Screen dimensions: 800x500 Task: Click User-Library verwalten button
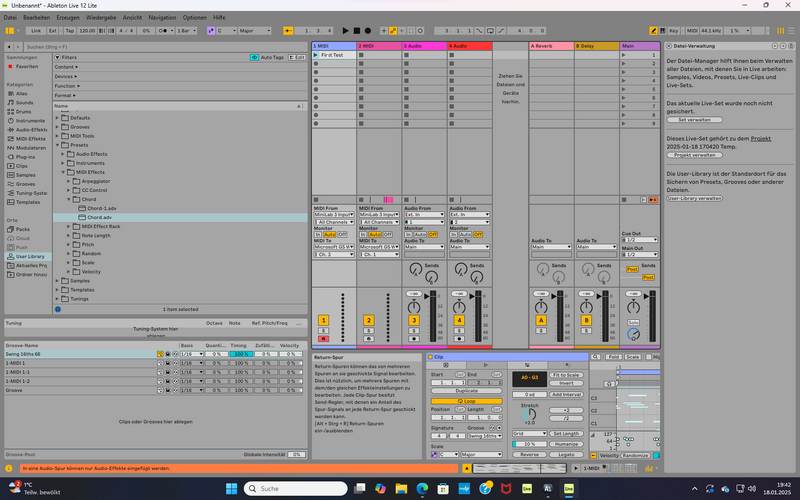[694, 198]
